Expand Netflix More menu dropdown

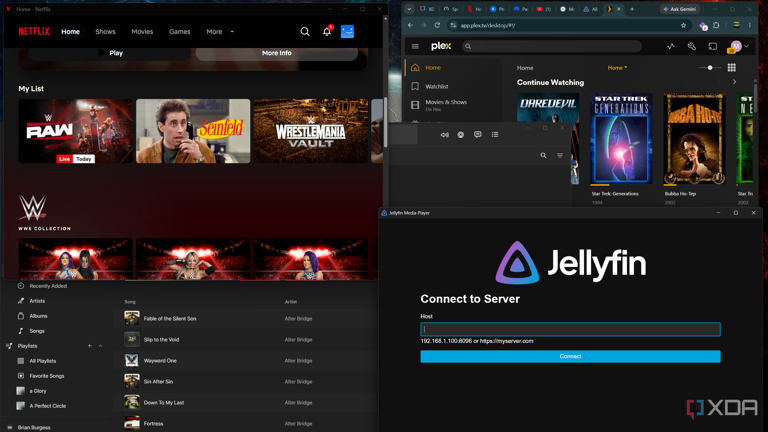tap(219, 32)
